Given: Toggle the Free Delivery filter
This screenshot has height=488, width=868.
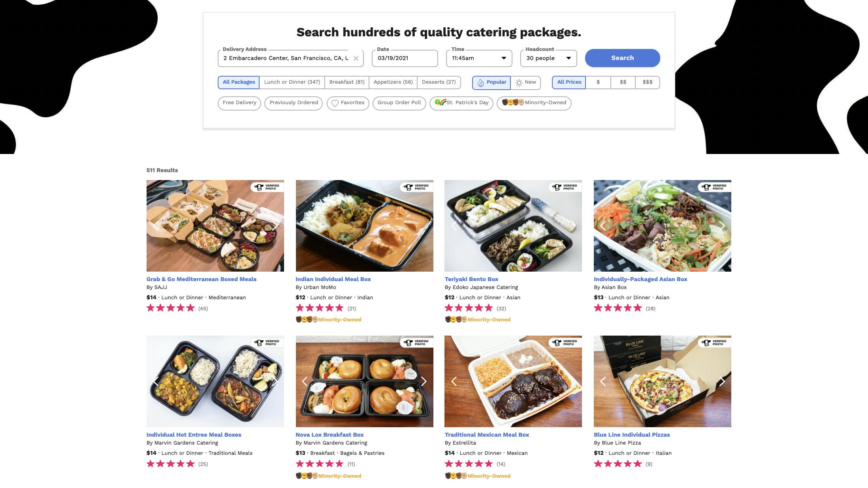Looking at the screenshot, I should (239, 103).
